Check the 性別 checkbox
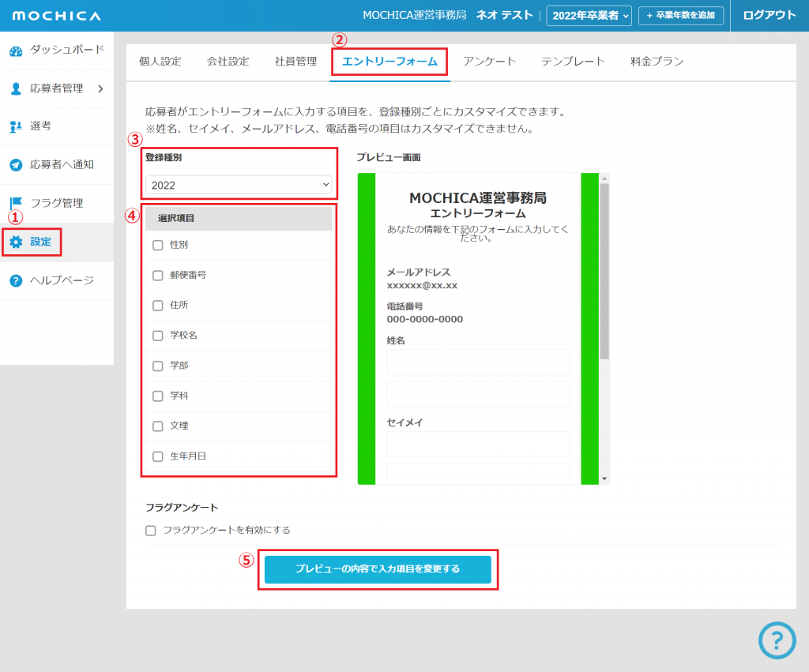 [x=158, y=245]
